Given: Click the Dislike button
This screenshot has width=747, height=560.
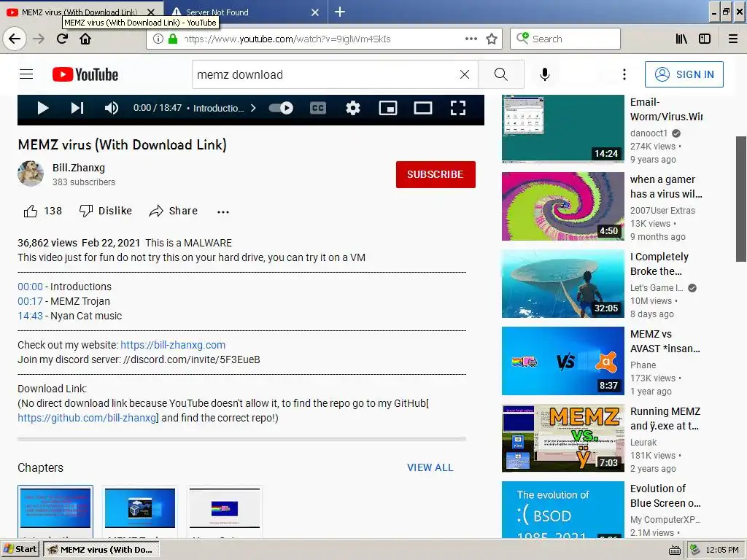Looking at the screenshot, I should point(105,211).
